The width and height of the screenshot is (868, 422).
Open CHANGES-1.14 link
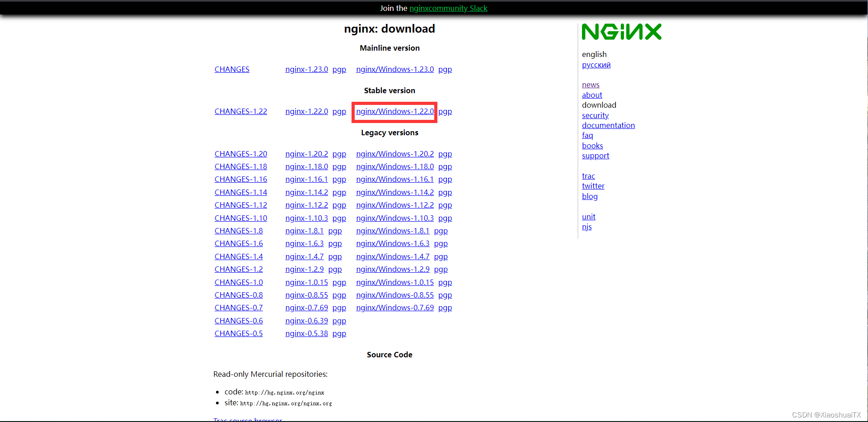click(241, 192)
